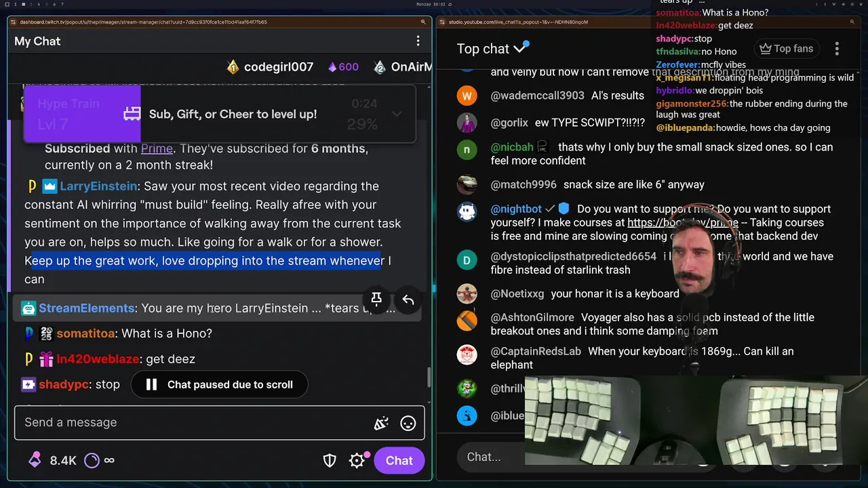The image size is (868, 488).
Task: Focus the YouTube Chat... input box
Action: tap(492, 457)
